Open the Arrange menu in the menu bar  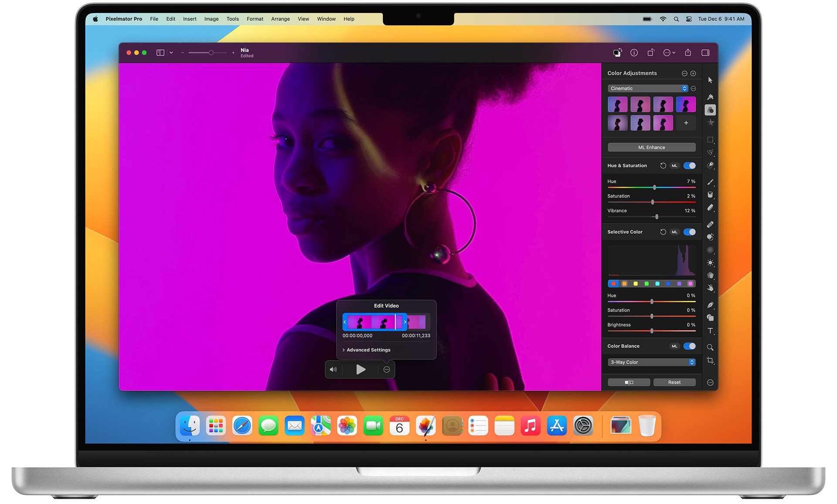tap(280, 19)
